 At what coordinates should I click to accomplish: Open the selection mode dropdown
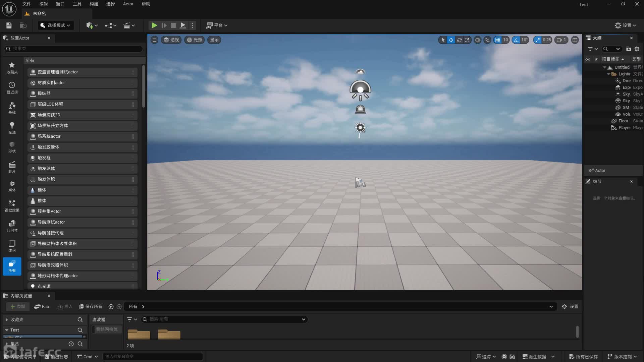coord(56,25)
